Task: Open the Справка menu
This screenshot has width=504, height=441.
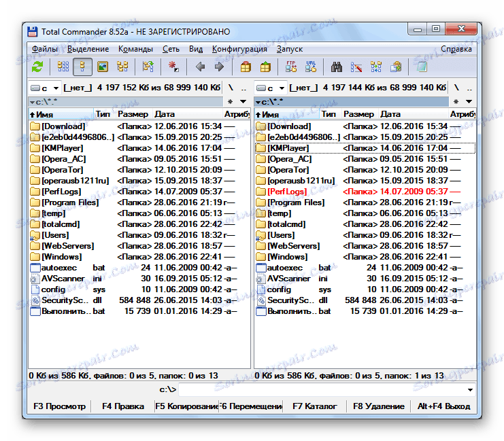Action: 456,49
